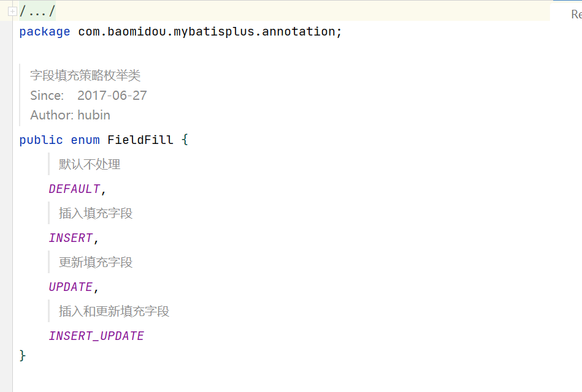This screenshot has height=392, width=582.
Task: Click the 插入和更新填充字段 doc comment
Action: pos(114,311)
